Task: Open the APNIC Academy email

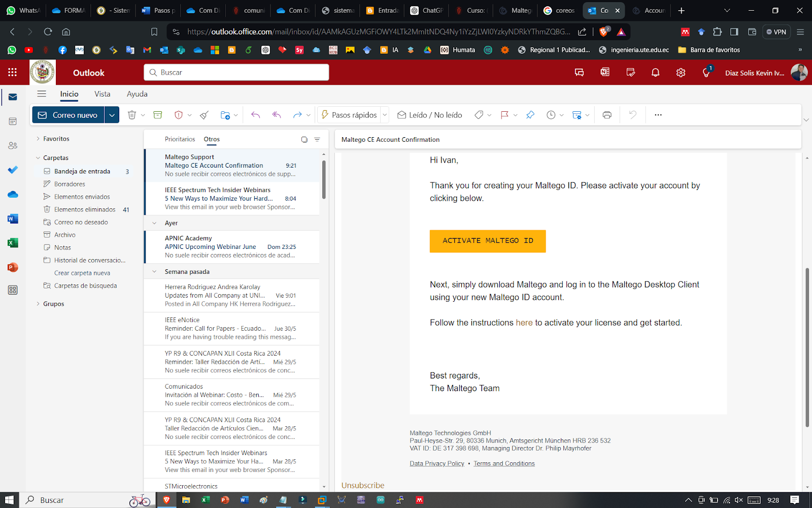Action: (x=232, y=247)
